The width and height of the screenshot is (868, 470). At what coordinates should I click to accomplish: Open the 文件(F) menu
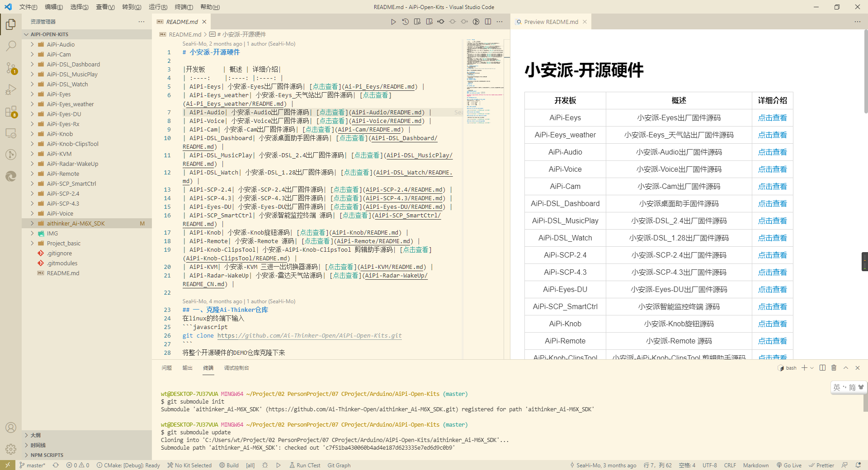click(28, 7)
